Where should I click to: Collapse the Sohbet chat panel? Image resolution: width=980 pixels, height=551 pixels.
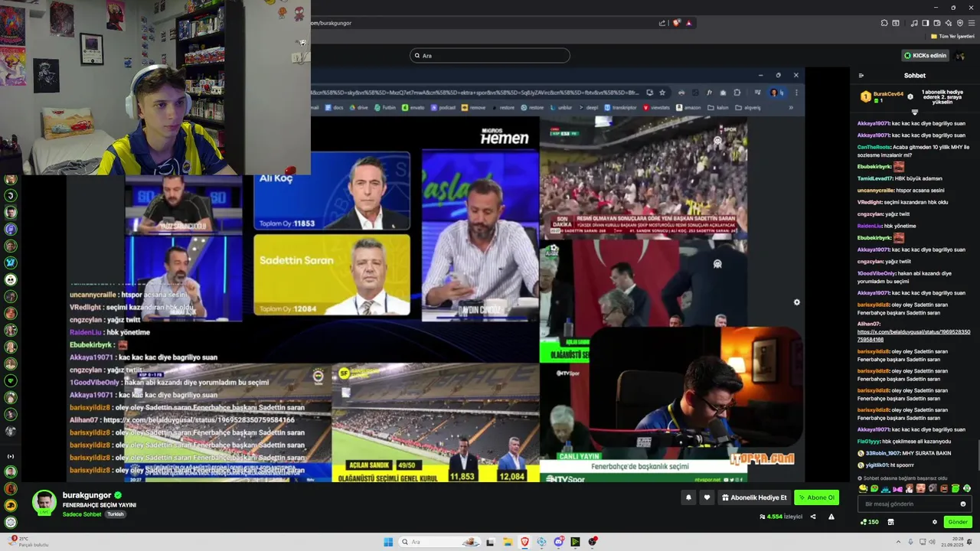tap(861, 76)
